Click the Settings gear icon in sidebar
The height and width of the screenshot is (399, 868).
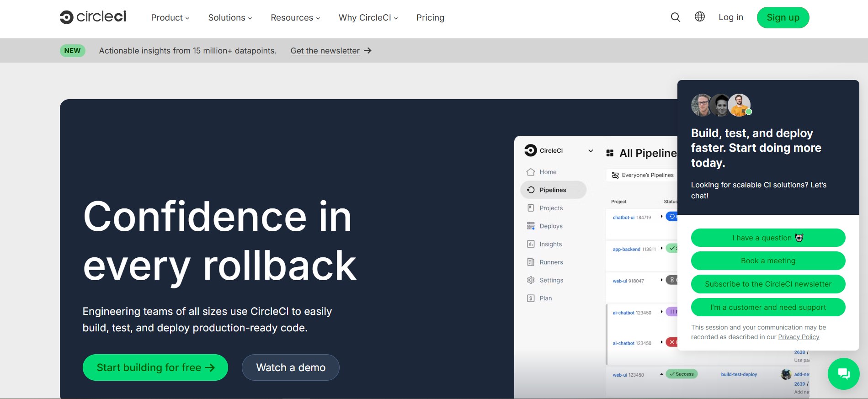click(531, 280)
